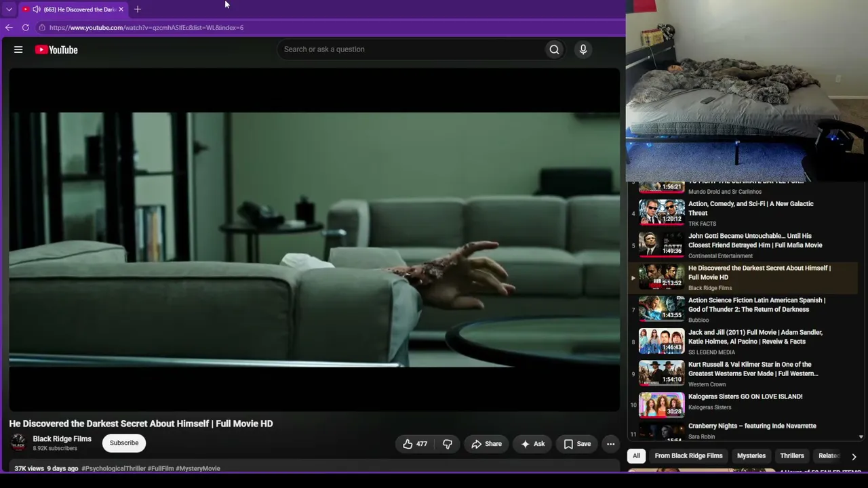The image size is (868, 488).
Task: Focus the YouTube search box
Action: 411,49
